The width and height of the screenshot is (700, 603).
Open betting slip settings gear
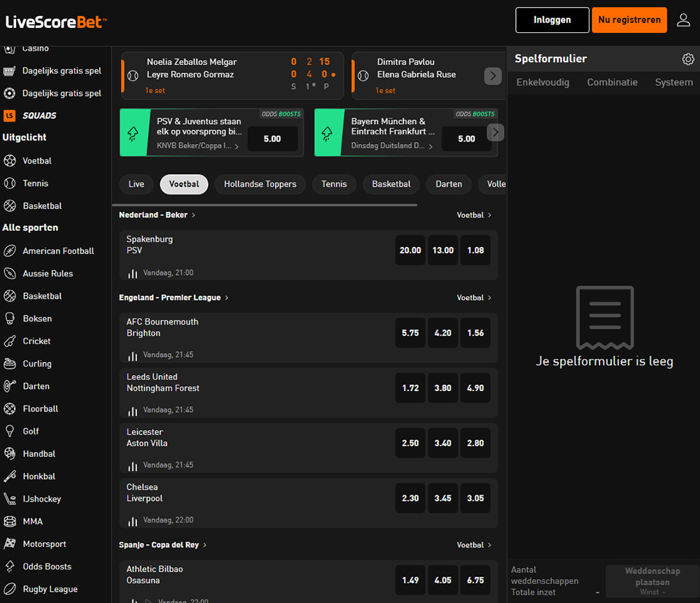[688, 59]
